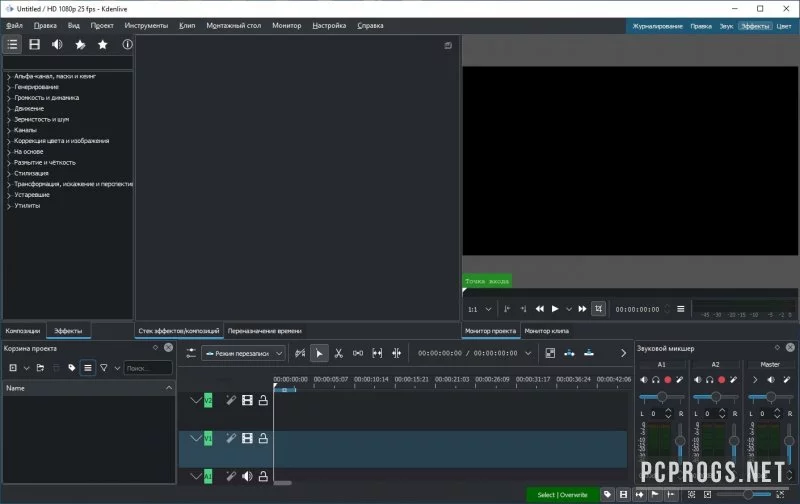The image size is (800, 504).
Task: Switch to Композиции tab
Action: pyautogui.click(x=22, y=331)
